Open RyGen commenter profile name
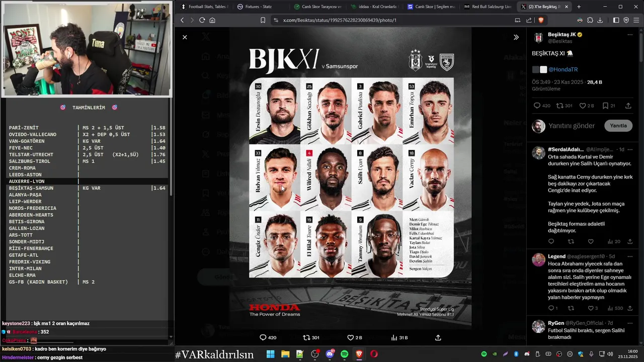 tap(556, 323)
